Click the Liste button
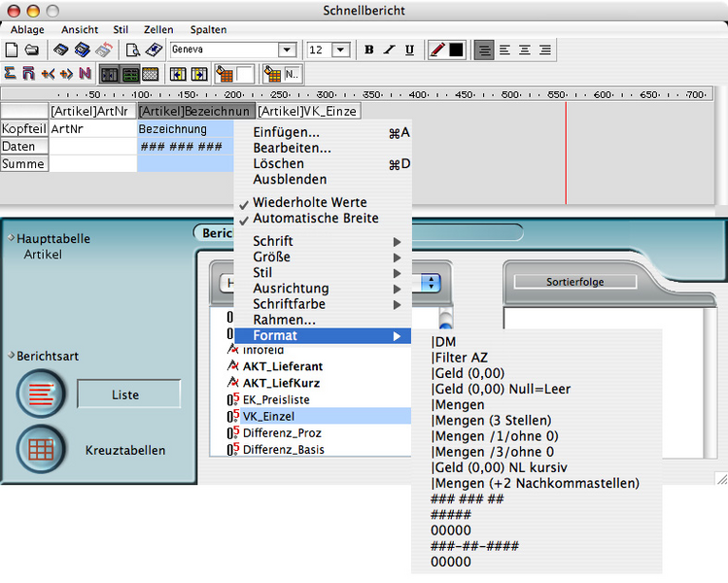The height and width of the screenshot is (583, 728). tap(128, 394)
